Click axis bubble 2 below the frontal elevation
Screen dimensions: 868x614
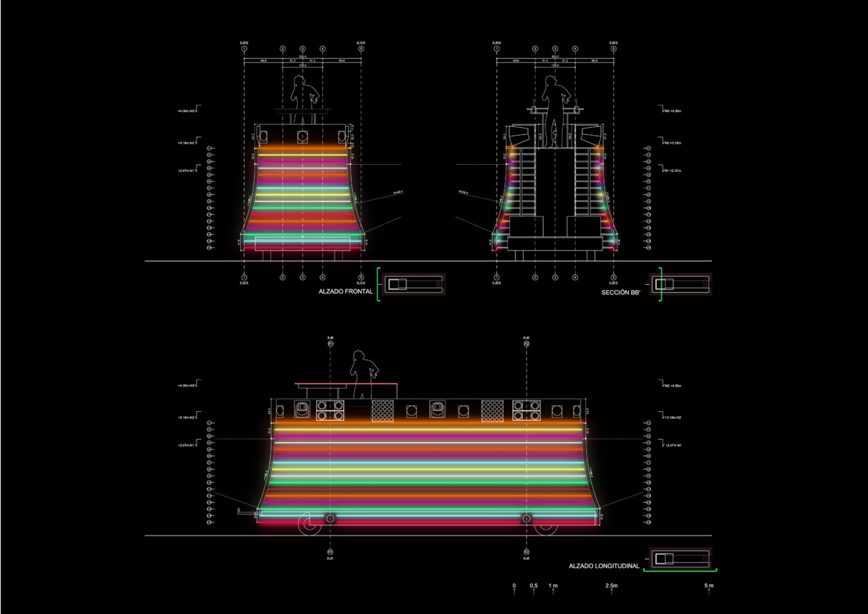283,277
